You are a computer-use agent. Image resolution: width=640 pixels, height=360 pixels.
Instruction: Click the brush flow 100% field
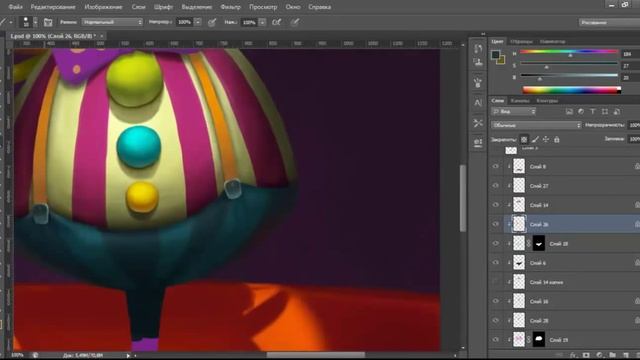tap(249, 22)
